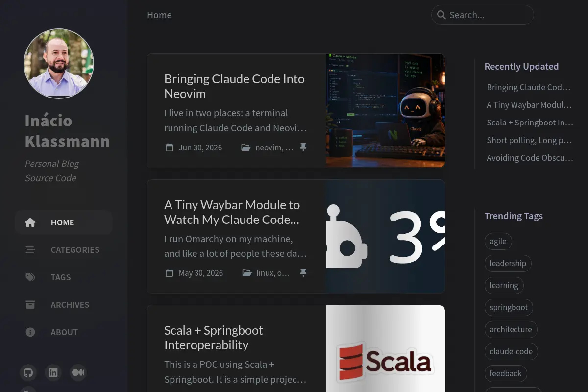Viewport: 588px width, 392px height.
Task: Go to HOME in sidebar menu
Action: tap(64, 222)
